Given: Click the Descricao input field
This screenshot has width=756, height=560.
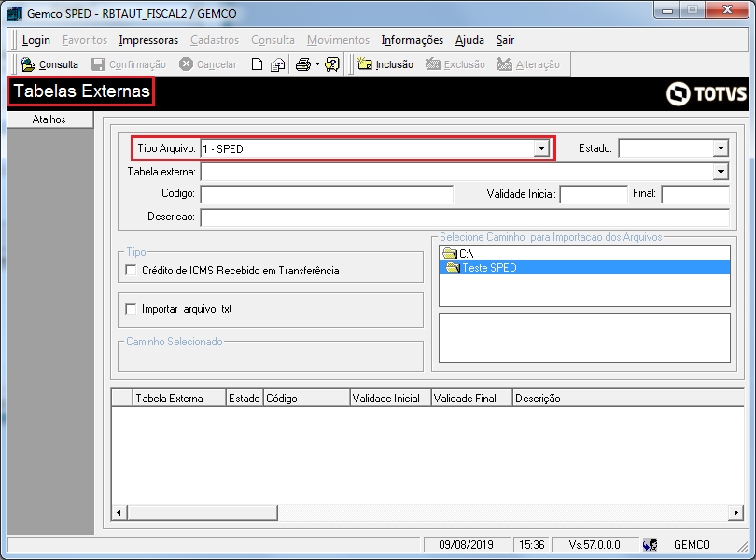Looking at the screenshot, I should pos(465,217).
